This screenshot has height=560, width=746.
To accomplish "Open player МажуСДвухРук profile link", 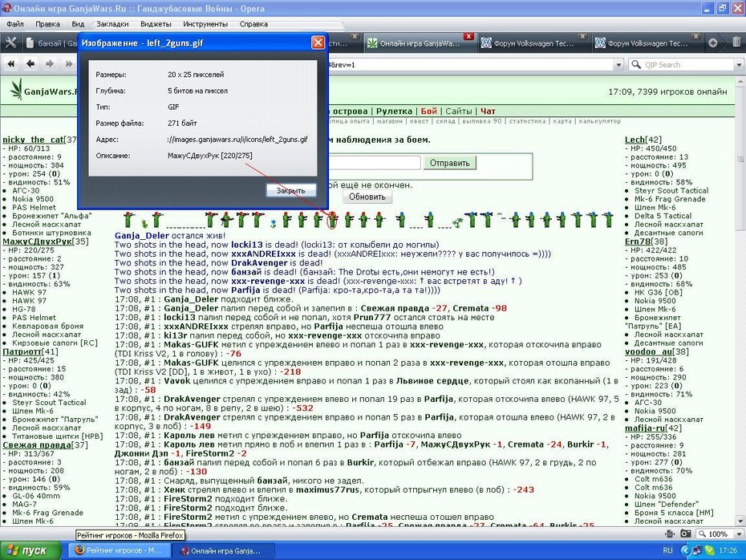I will pos(37,241).
